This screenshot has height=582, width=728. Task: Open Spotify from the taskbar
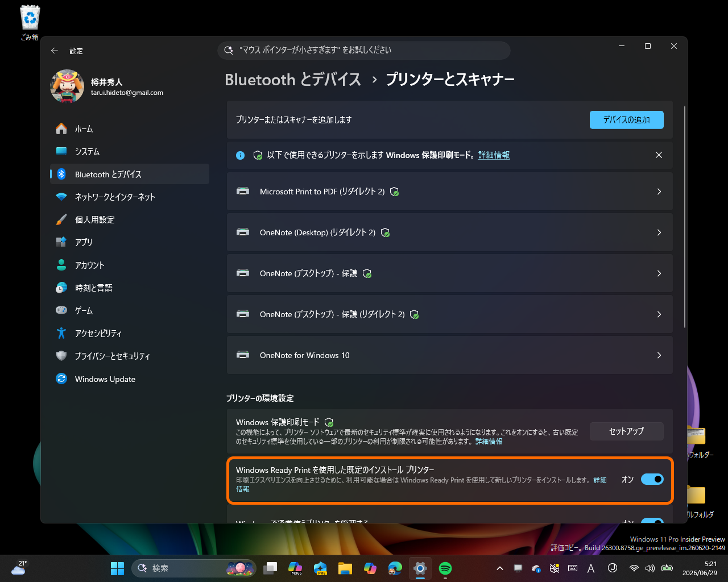[x=445, y=568]
